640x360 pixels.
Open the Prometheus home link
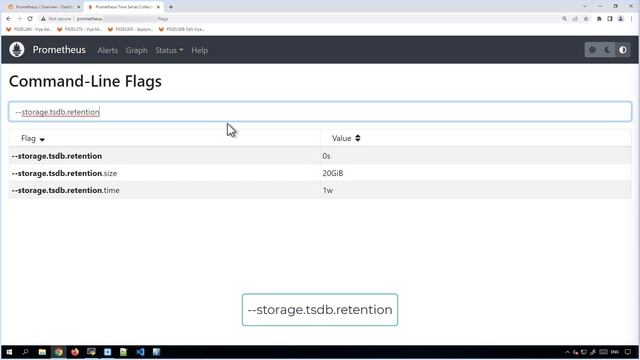coord(59,50)
